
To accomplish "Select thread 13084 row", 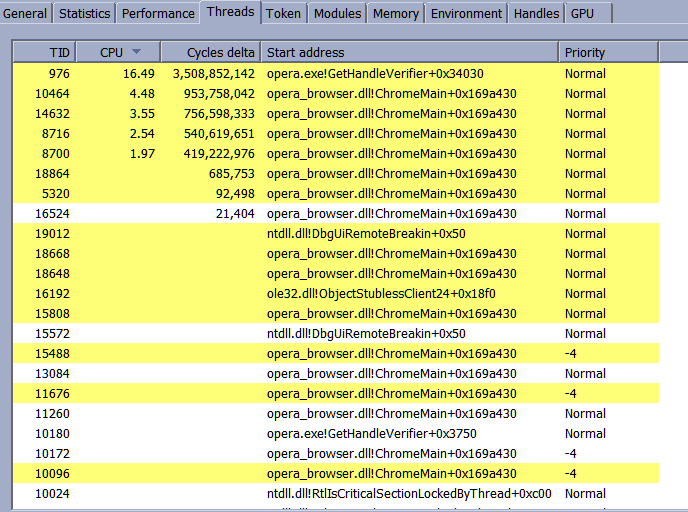I will 336,374.
